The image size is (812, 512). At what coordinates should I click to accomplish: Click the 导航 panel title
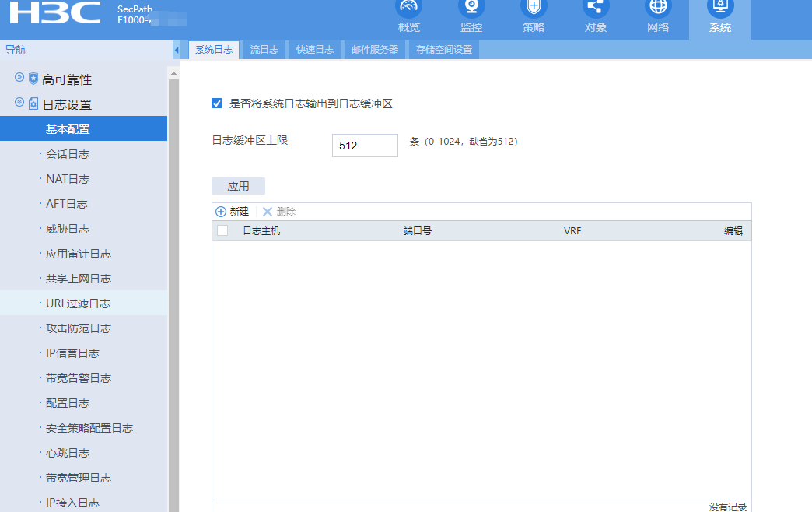[16, 50]
